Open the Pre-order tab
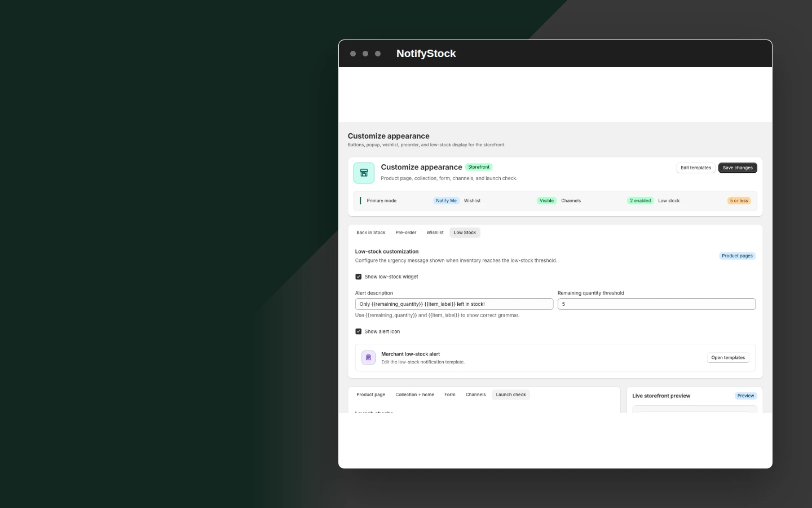812x508 pixels. pos(406,233)
